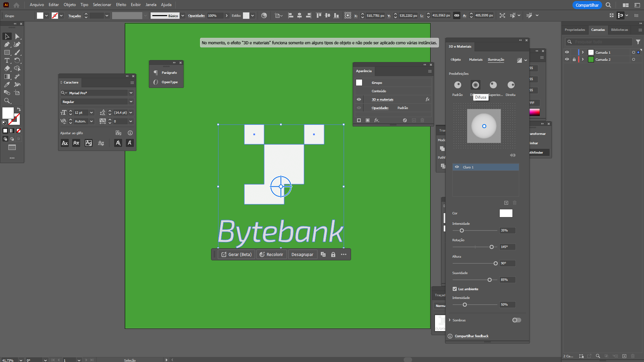
Task: Toggle Claro 1 light visibility
Action: [x=457, y=167]
